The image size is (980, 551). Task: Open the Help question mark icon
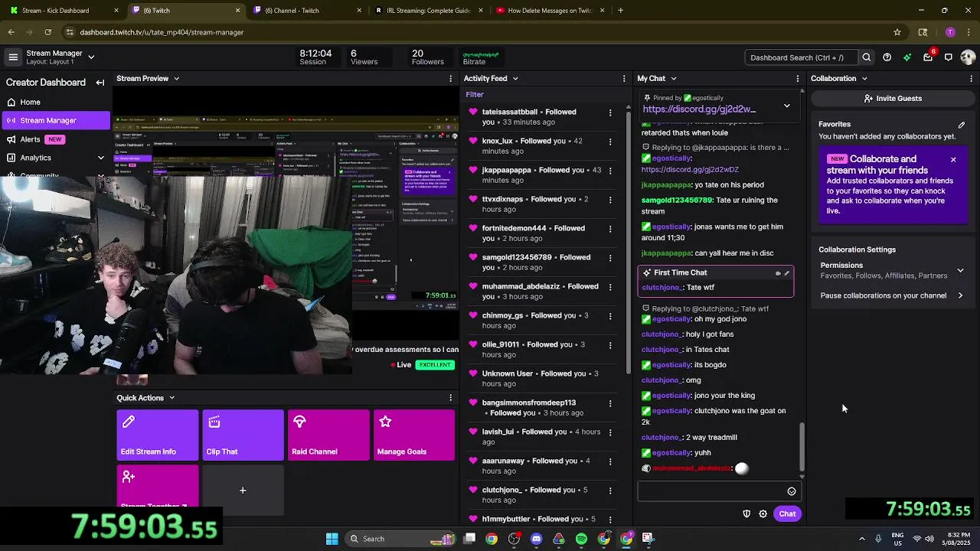click(887, 57)
